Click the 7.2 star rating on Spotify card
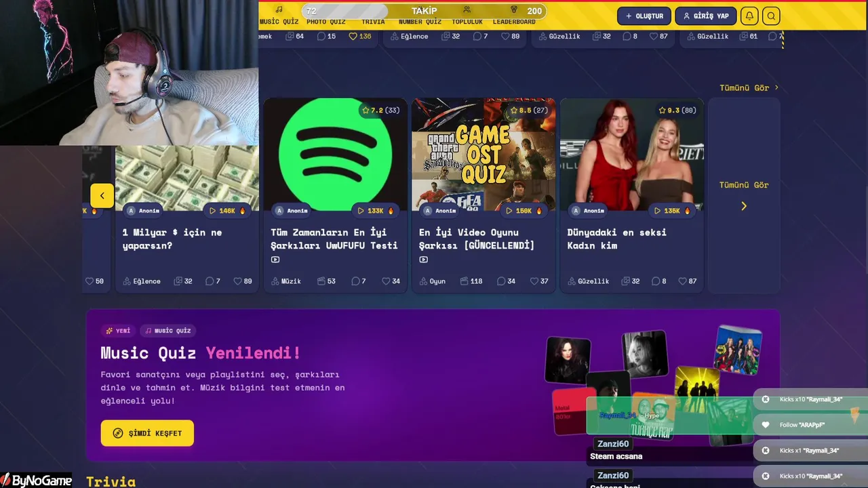Screen dimensions: 868x488 381,110
